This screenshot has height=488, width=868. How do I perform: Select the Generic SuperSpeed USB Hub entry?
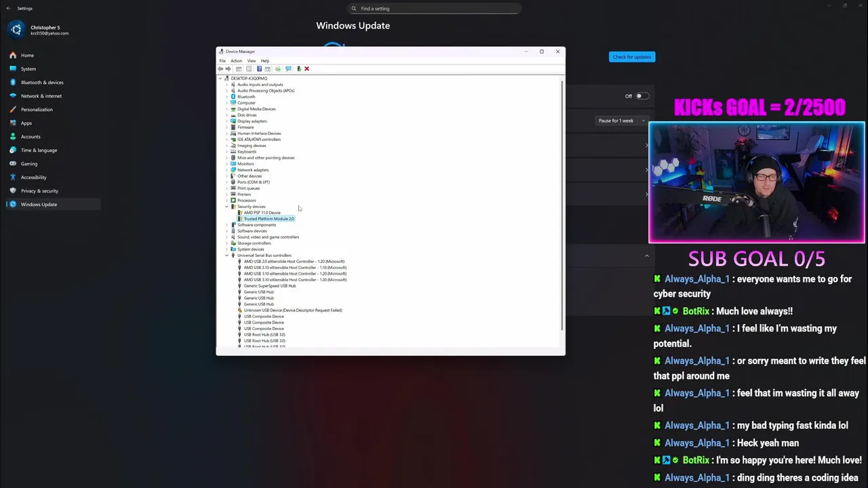270,286
